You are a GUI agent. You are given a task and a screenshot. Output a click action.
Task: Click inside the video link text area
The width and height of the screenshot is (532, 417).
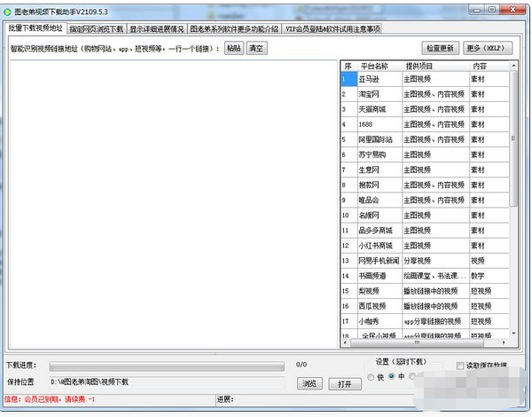[173, 204]
